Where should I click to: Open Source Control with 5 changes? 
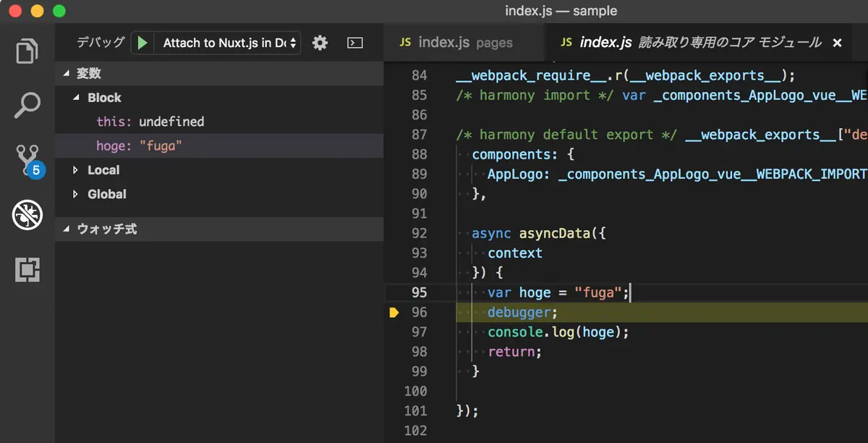click(x=29, y=160)
